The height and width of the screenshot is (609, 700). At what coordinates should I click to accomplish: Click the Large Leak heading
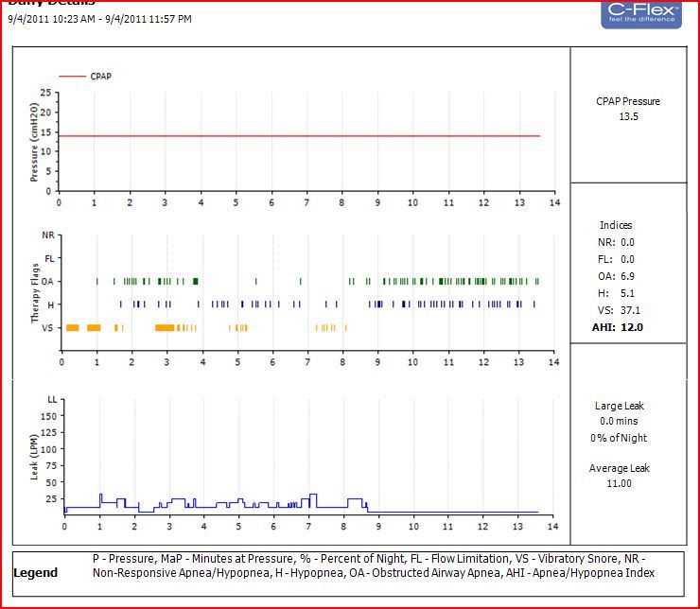click(621, 406)
